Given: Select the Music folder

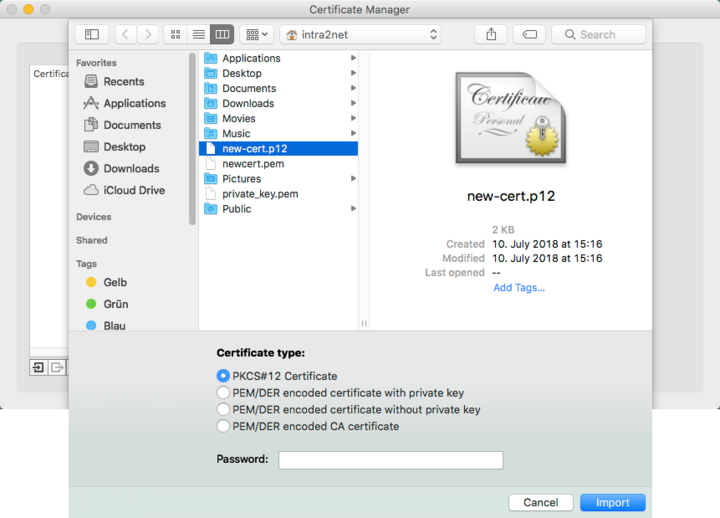Looking at the screenshot, I should coord(278,134).
